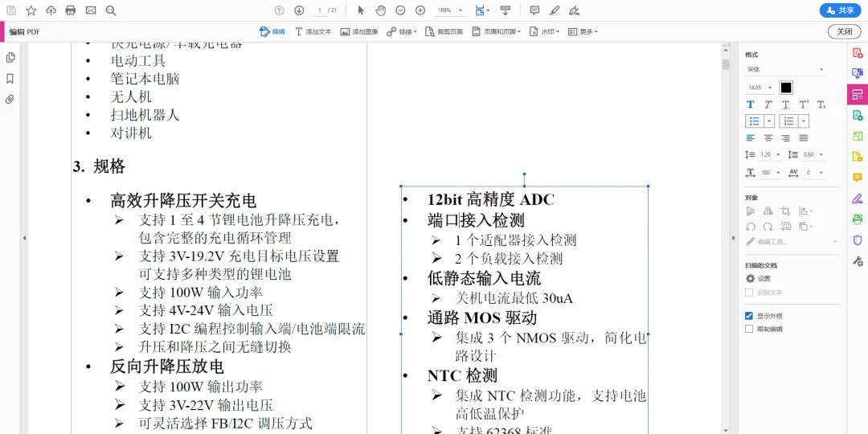
Task: Select 编辑 mode in toolbar
Action: coord(272,31)
